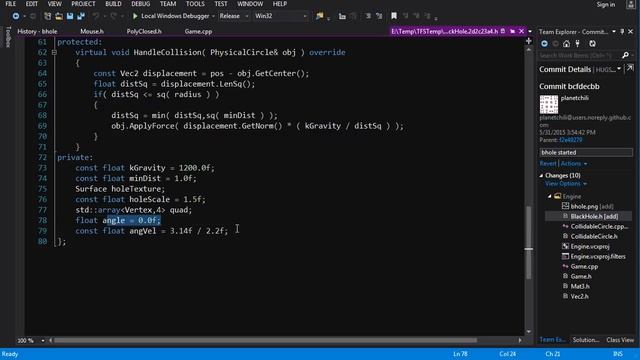Click the Commit Details pop-out arrow icon
Viewport: 640px width, 360px height.
(x=630, y=68)
